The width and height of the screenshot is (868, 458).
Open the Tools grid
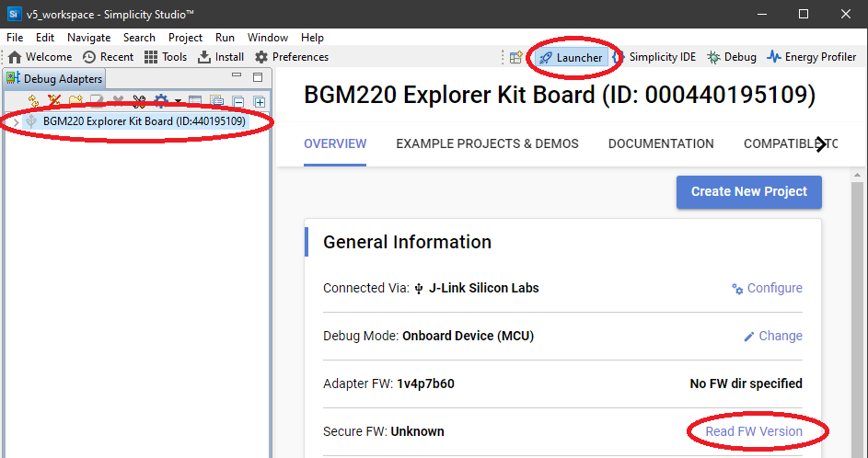click(x=166, y=57)
